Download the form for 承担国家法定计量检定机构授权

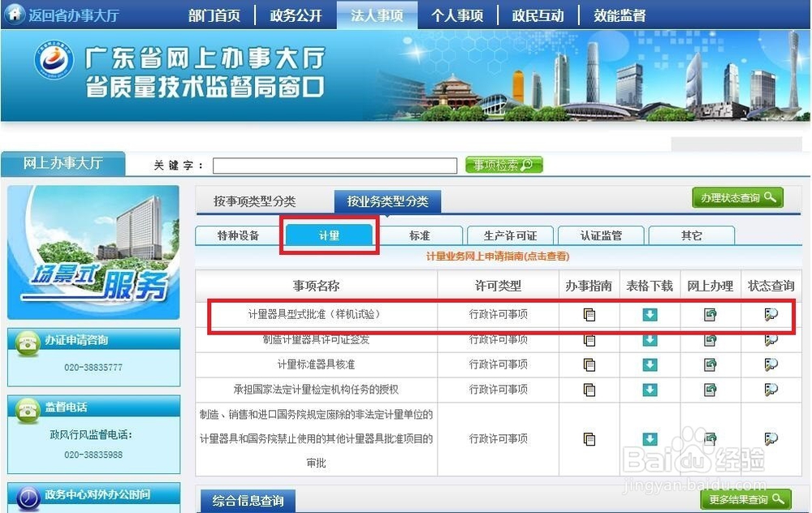(650, 389)
